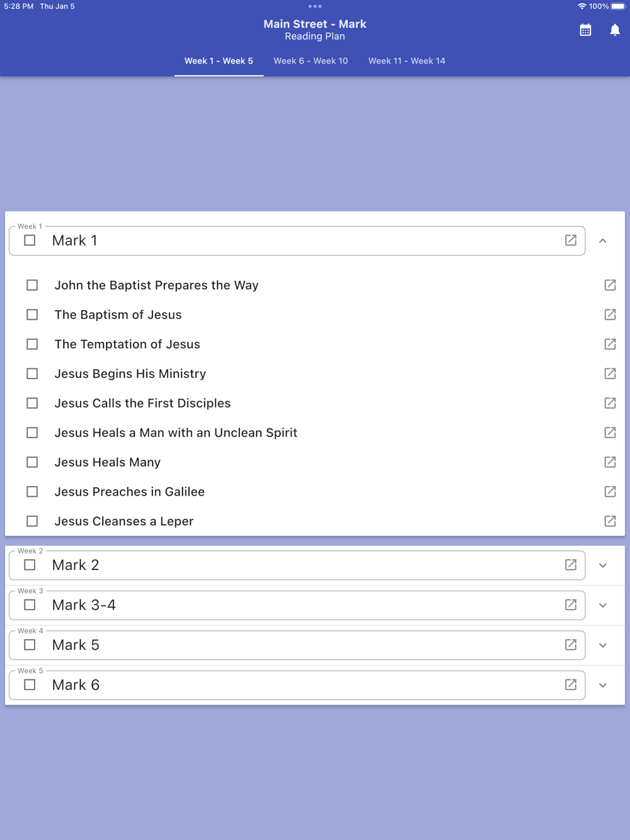Open external link icon for Mark 3-4
This screenshot has height=840, width=630.
tap(571, 605)
